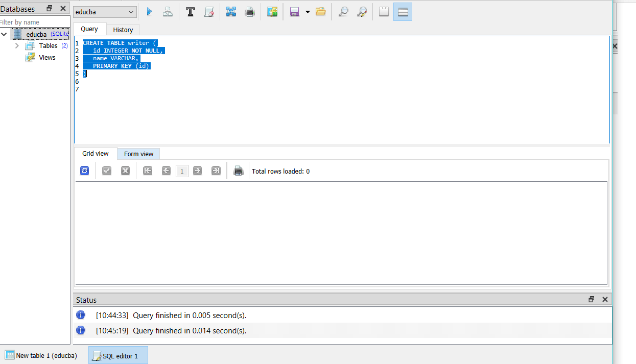Click the blue export results icon
Screen dimensions: 636x364
pos(231,12)
